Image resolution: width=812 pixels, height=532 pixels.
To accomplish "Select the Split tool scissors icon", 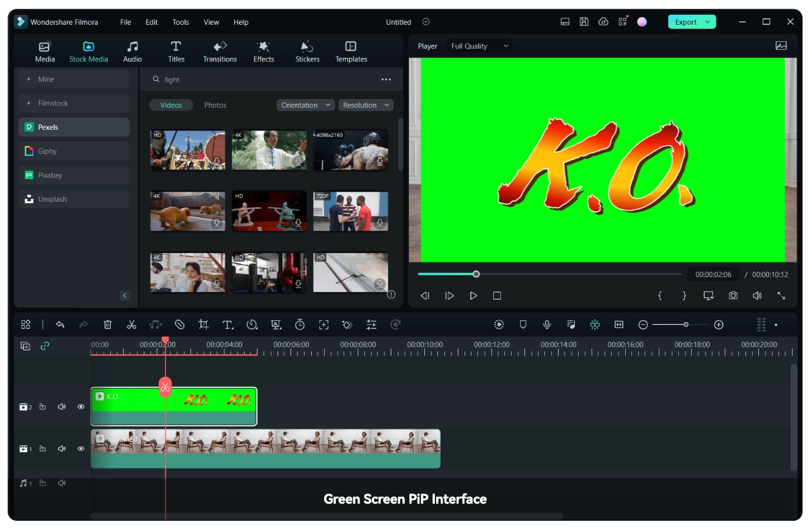I will coord(132,324).
